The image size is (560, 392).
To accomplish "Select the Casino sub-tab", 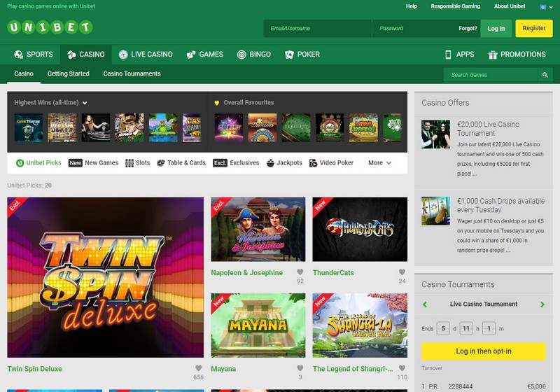I will pyautogui.click(x=24, y=73).
